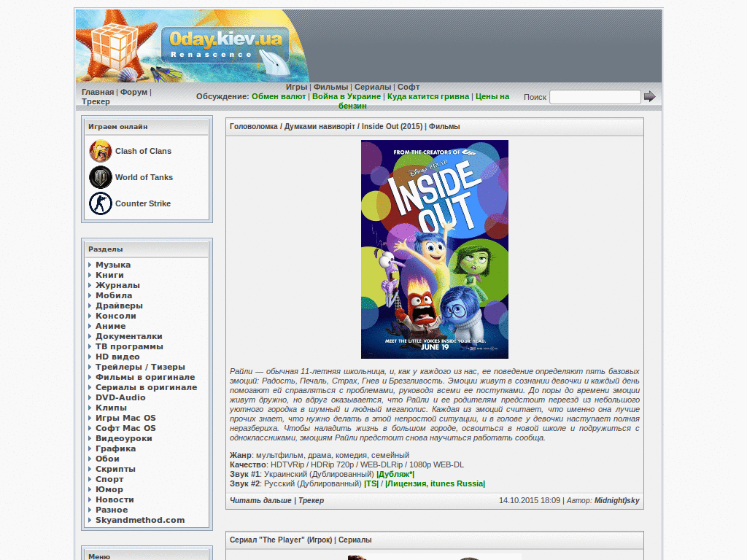Open the ТВ программы section
Viewport: 747px width, 560px height.
[x=130, y=346]
